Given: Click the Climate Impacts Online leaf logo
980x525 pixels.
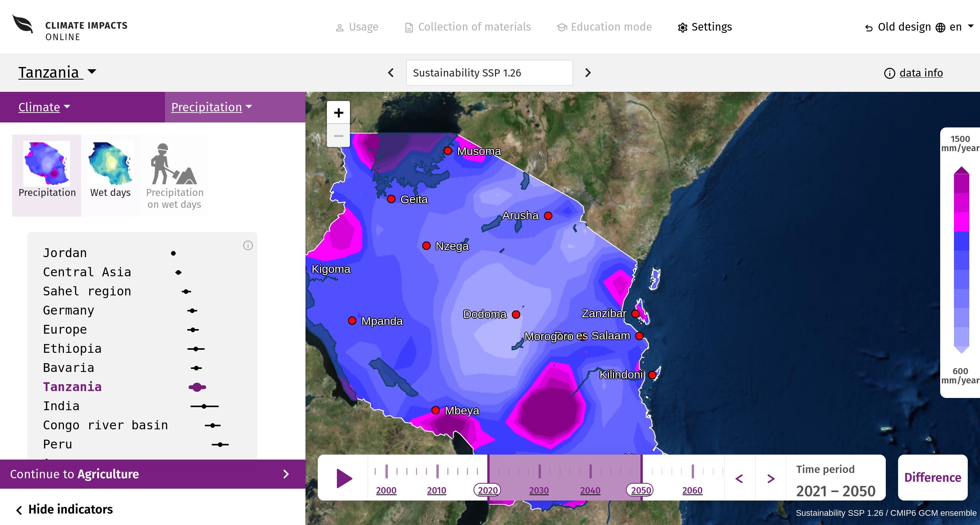Looking at the screenshot, I should coord(23,24).
